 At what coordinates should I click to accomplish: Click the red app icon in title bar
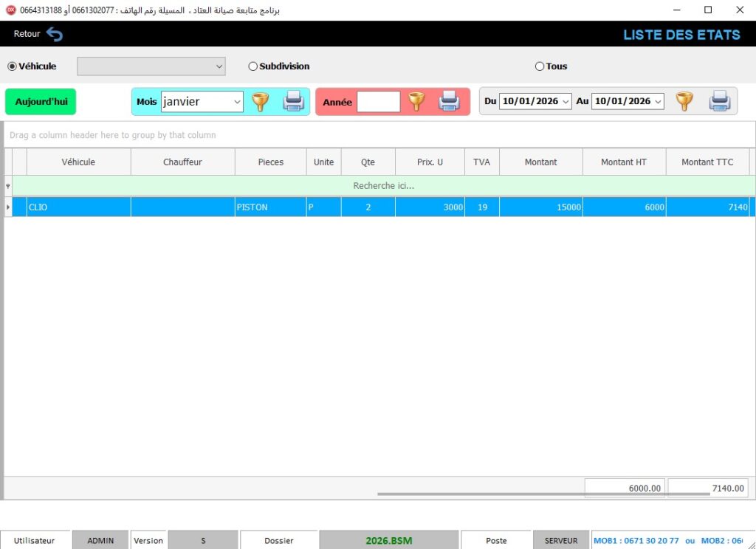point(11,10)
